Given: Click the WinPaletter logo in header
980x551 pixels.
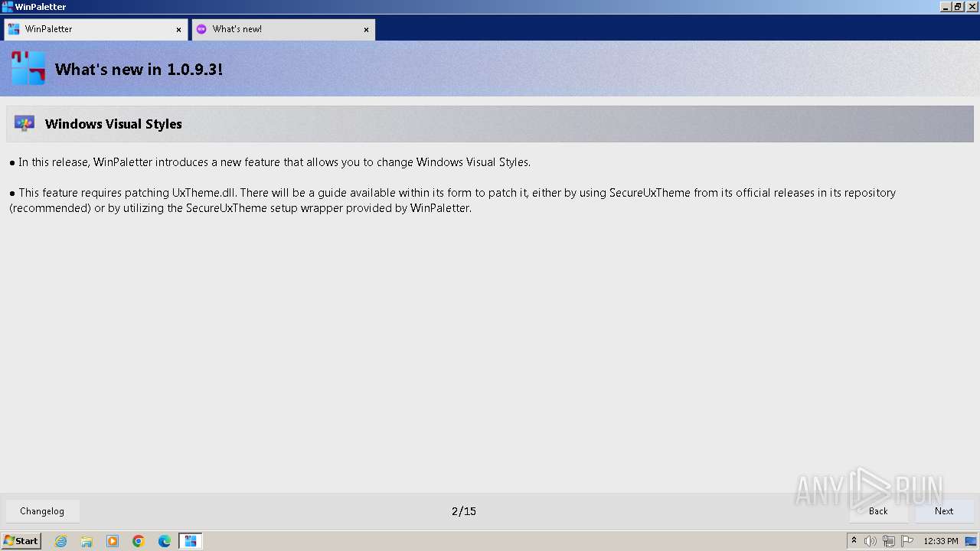Looking at the screenshot, I should 28,68.
